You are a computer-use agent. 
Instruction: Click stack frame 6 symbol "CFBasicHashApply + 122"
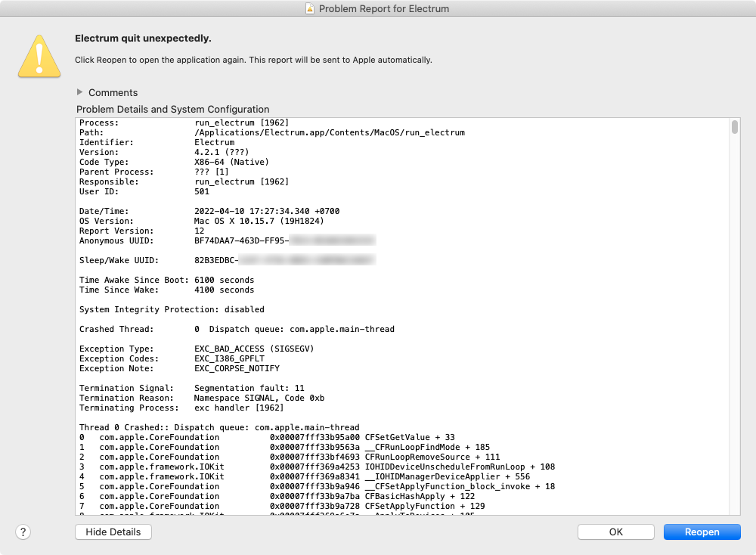point(420,496)
